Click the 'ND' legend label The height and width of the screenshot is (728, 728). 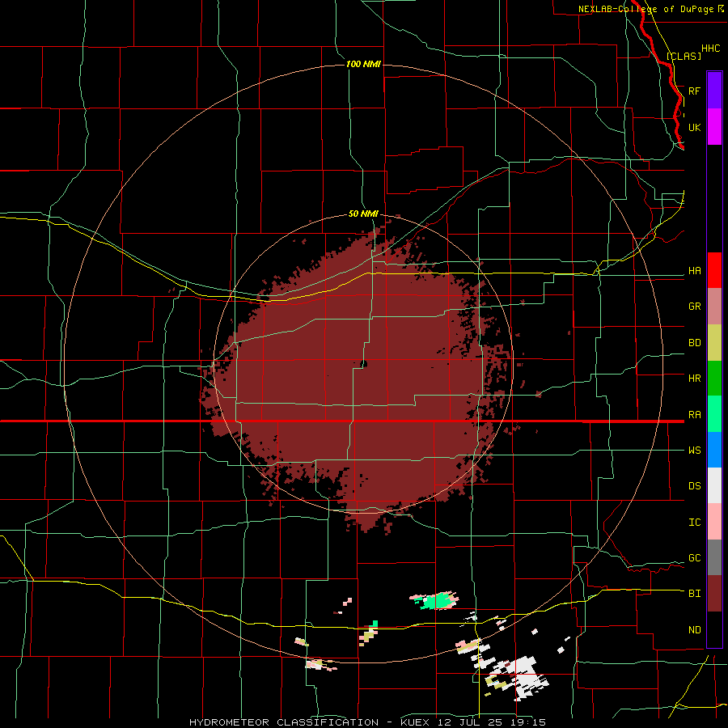[694, 630]
